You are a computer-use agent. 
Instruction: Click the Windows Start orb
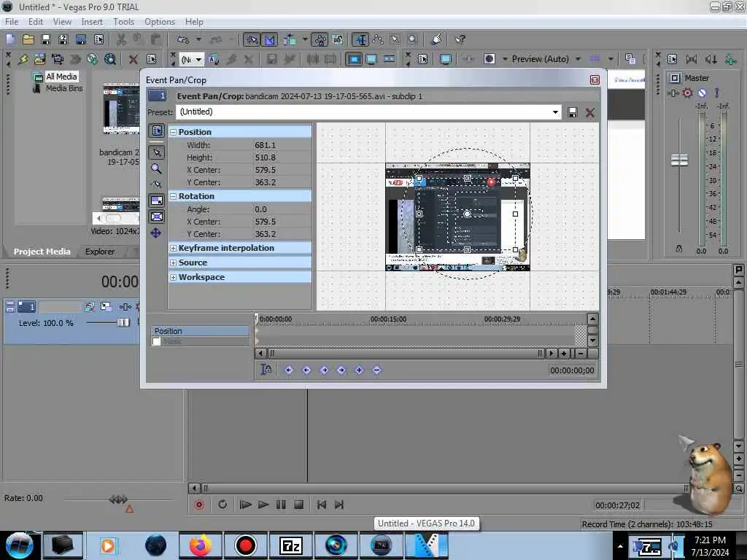[x=20, y=545]
